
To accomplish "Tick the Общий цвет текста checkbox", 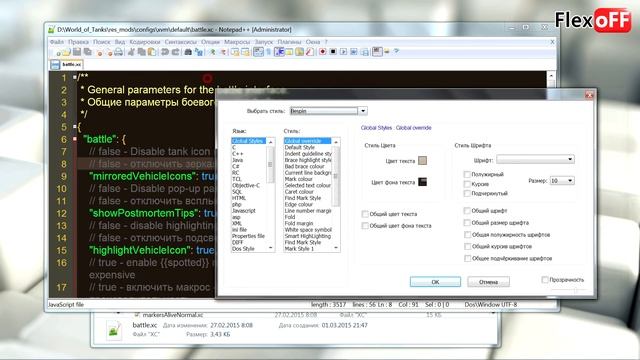I will click(365, 214).
